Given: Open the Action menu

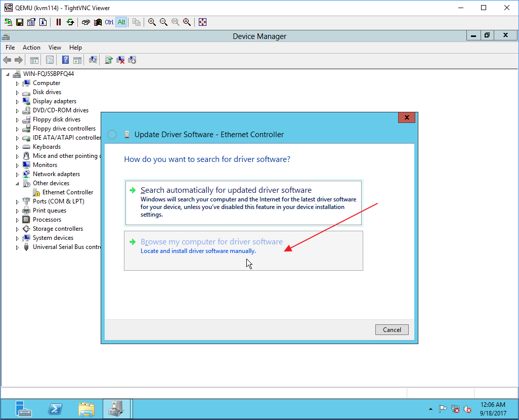Looking at the screenshot, I should click(31, 48).
